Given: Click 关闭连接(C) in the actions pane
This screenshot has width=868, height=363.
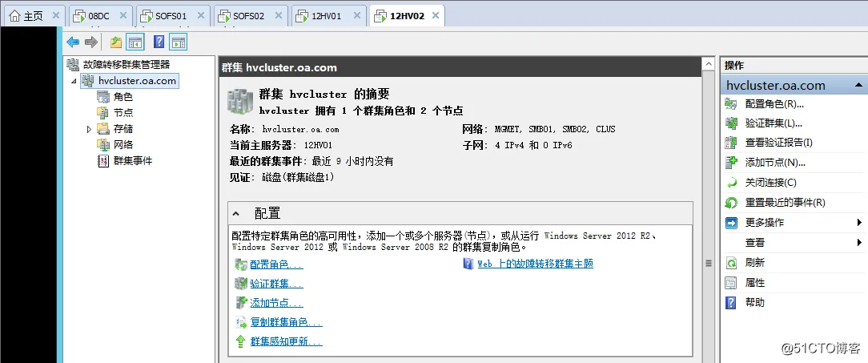Looking at the screenshot, I should pyautogui.click(x=770, y=183).
